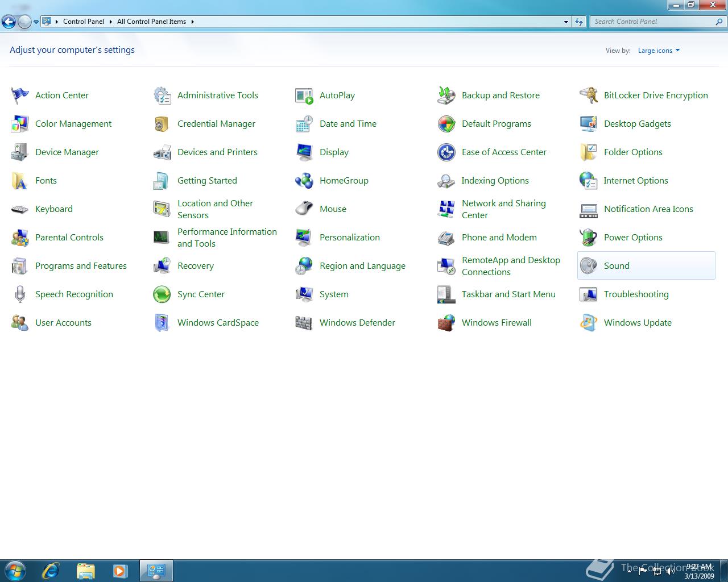Click the Search Control Panel field

[x=659, y=22]
